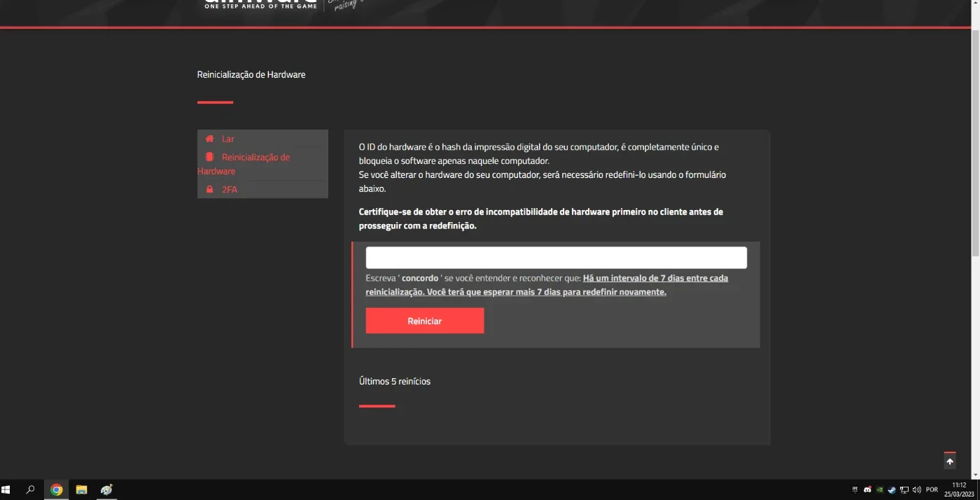Click the home icon beside Lar
The width and height of the screenshot is (980, 500).
pos(209,139)
